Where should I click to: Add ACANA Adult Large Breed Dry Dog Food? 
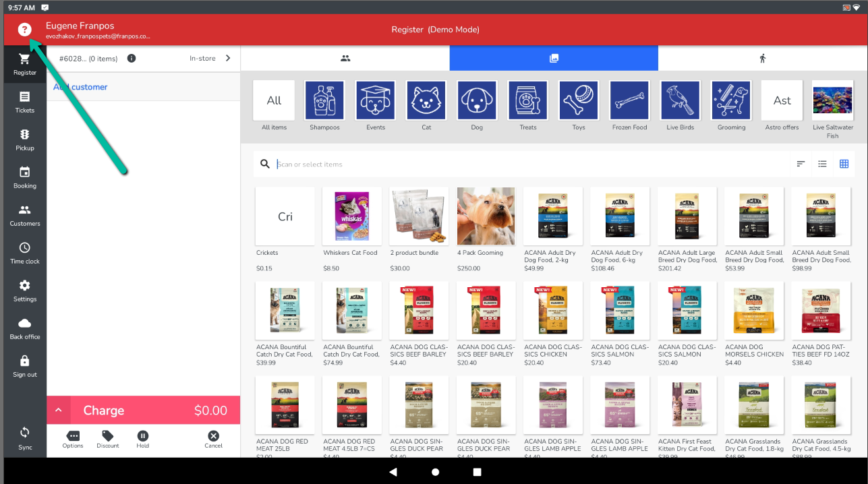[687, 230]
